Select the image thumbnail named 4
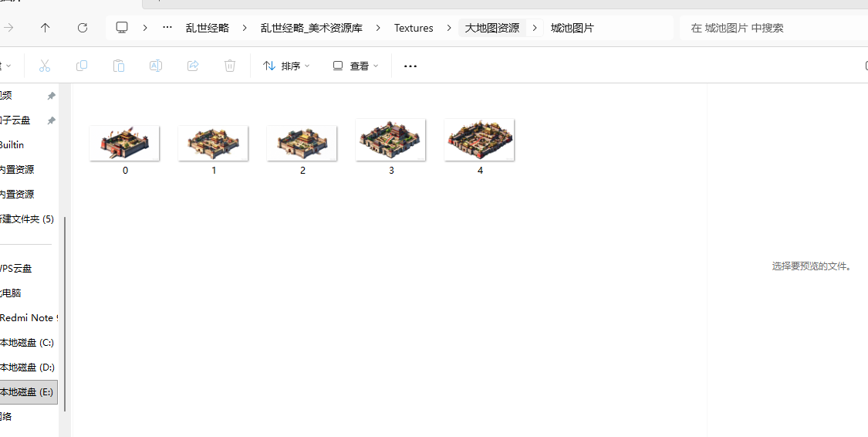 click(x=479, y=140)
